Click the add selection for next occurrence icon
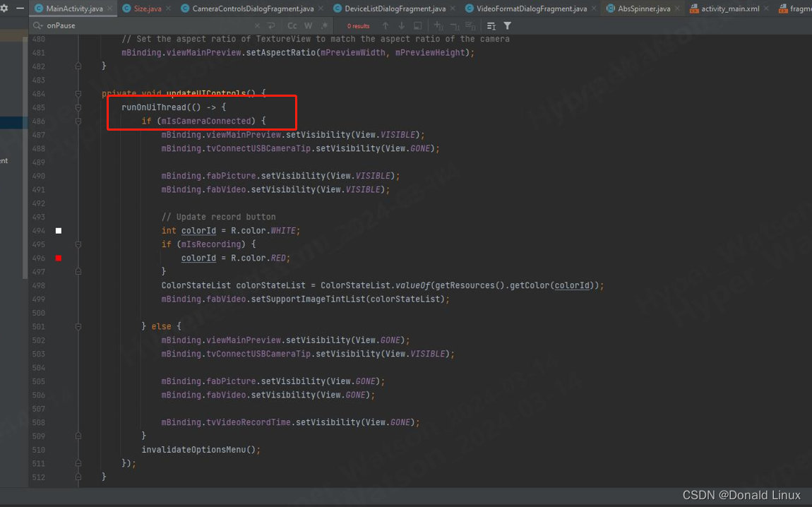 pos(438,25)
